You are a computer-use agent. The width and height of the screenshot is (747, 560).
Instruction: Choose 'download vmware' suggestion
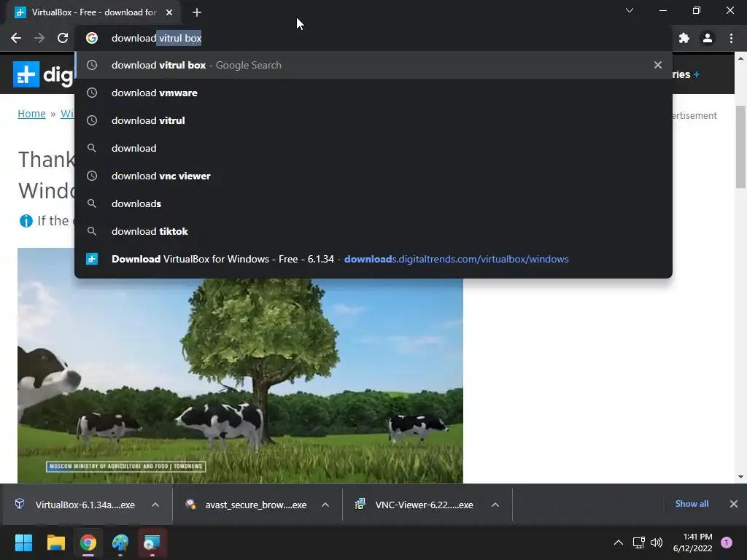[x=373, y=93]
